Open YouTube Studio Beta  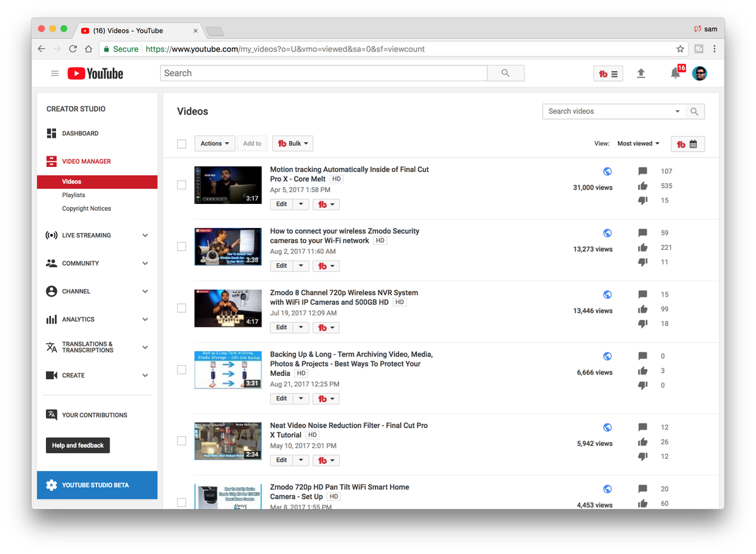point(97,485)
